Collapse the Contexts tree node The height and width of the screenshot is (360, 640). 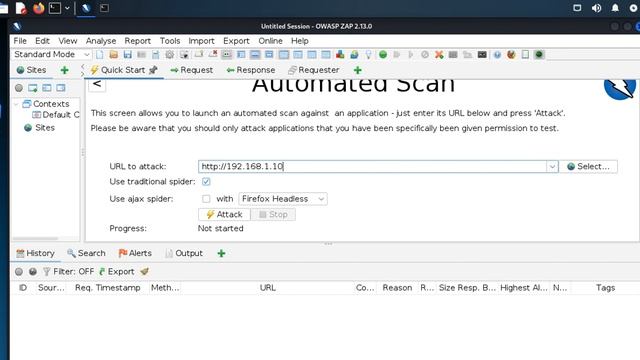[16, 104]
